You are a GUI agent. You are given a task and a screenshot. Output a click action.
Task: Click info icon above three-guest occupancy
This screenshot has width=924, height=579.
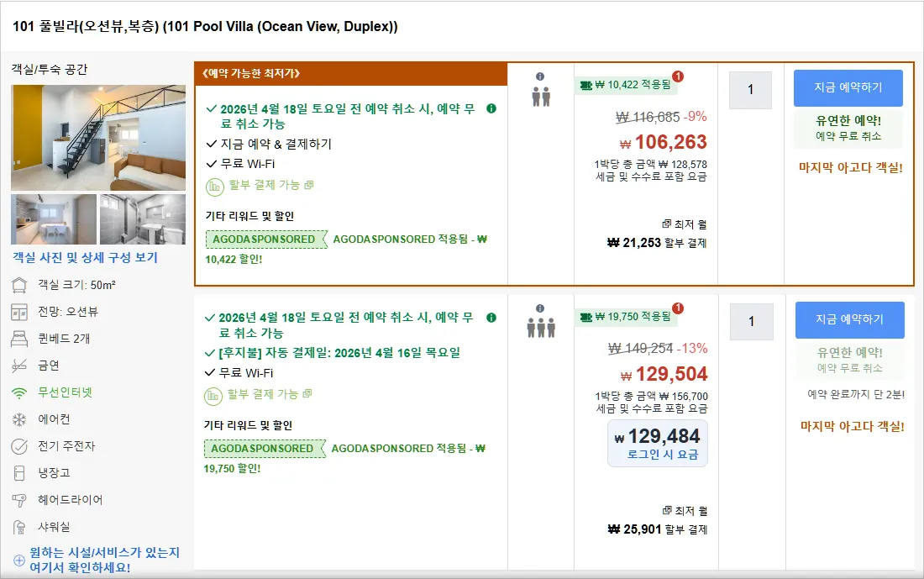click(x=540, y=308)
